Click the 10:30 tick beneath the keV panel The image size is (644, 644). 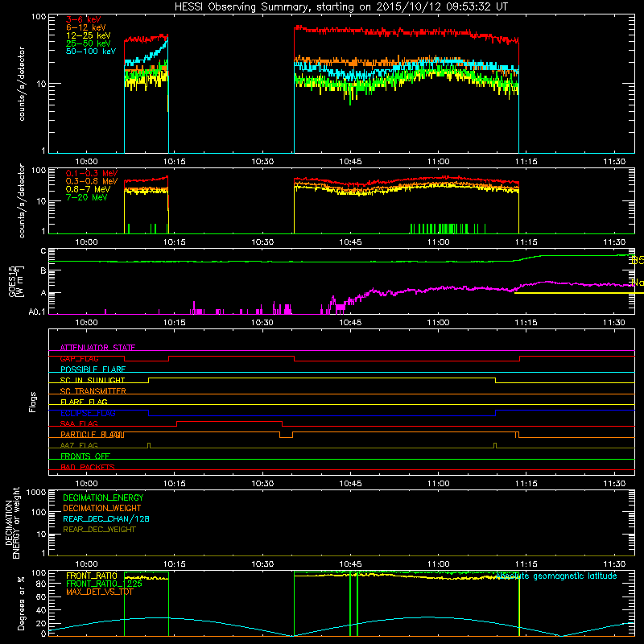tap(262, 162)
